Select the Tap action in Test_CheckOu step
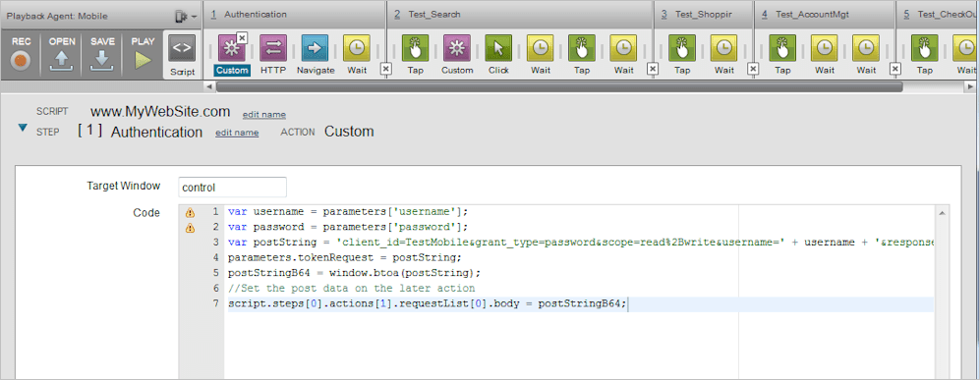980x380 pixels. coord(924,49)
